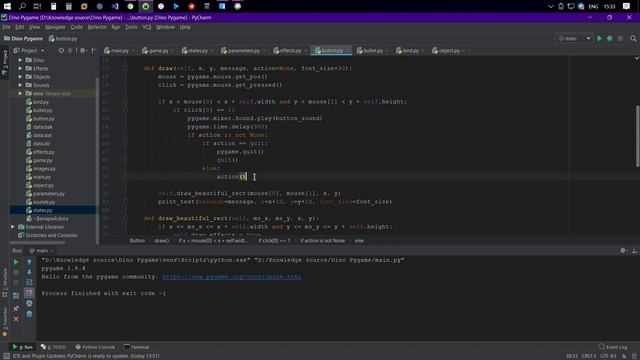Toggle the Structure side tool button

point(5,282)
